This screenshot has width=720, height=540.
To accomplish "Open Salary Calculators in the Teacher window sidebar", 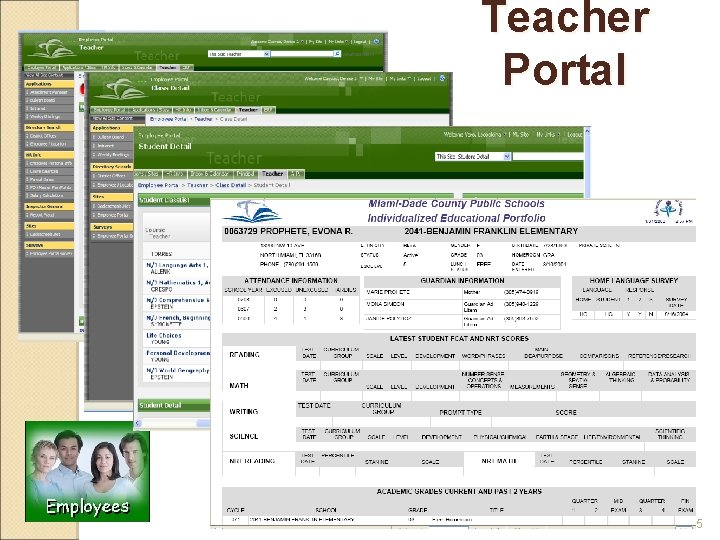I will (x=49, y=196).
